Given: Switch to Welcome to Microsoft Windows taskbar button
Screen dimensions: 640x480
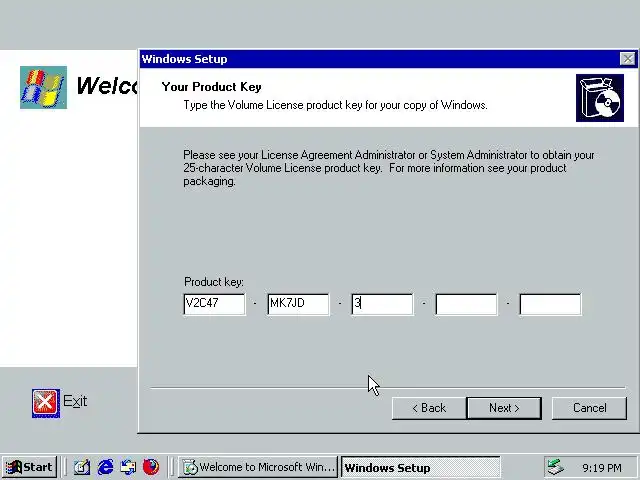Looking at the screenshot, I should (258, 467).
